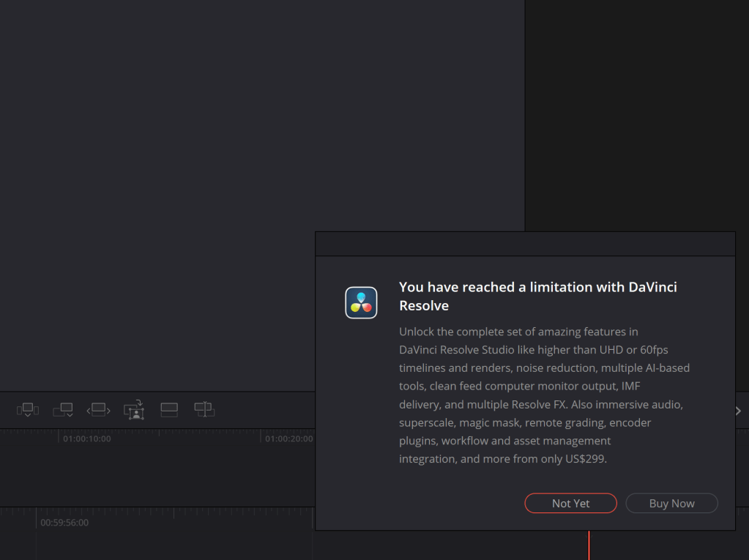Click the 00:59:56:00 timecode on lower ruler
This screenshot has width=749, height=560.
click(x=64, y=523)
